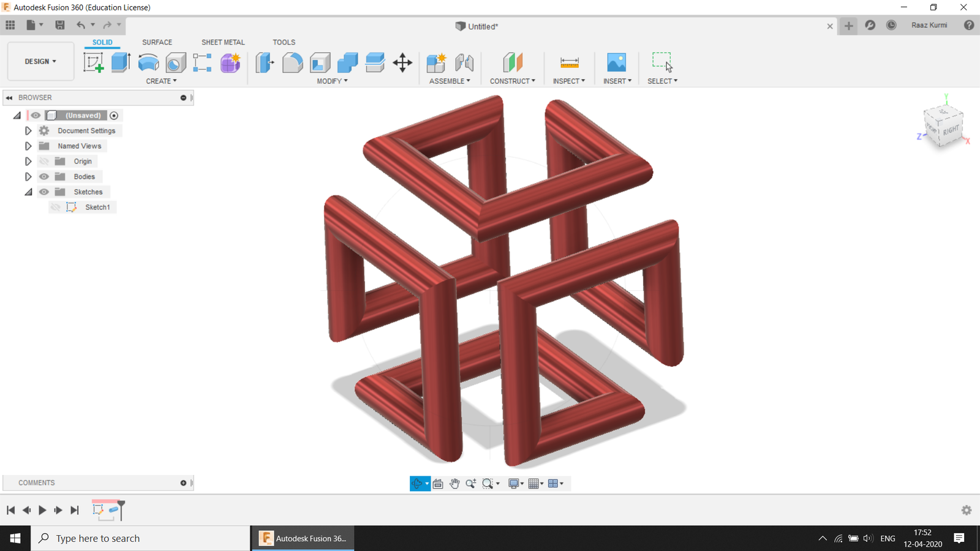Activate the Move/Copy tool
This screenshot has height=551, width=980.
(402, 62)
